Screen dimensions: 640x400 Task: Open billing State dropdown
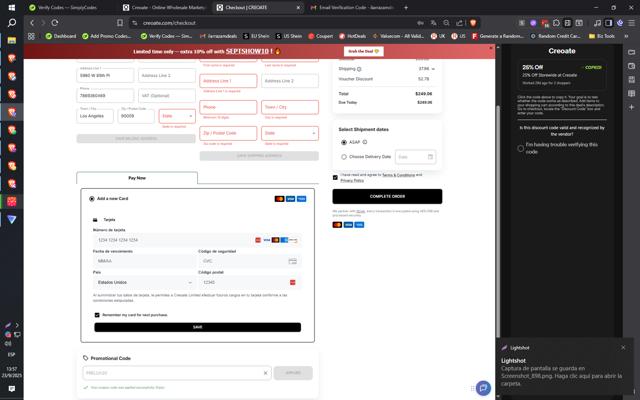[x=177, y=116]
